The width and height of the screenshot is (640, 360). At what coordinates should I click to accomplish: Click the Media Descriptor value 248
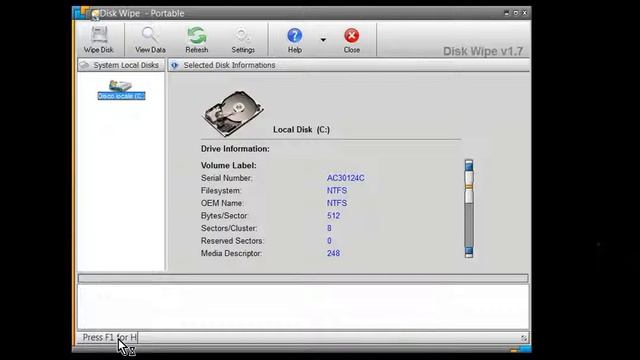point(333,253)
